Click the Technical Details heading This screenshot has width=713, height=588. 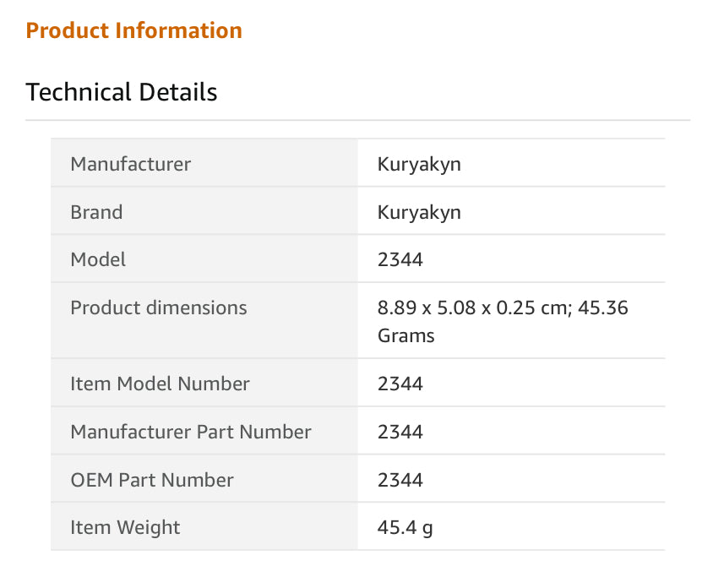pyautogui.click(x=122, y=92)
